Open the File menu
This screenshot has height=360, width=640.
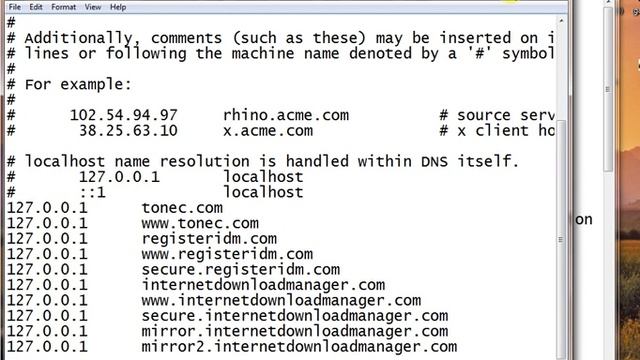(15, 7)
